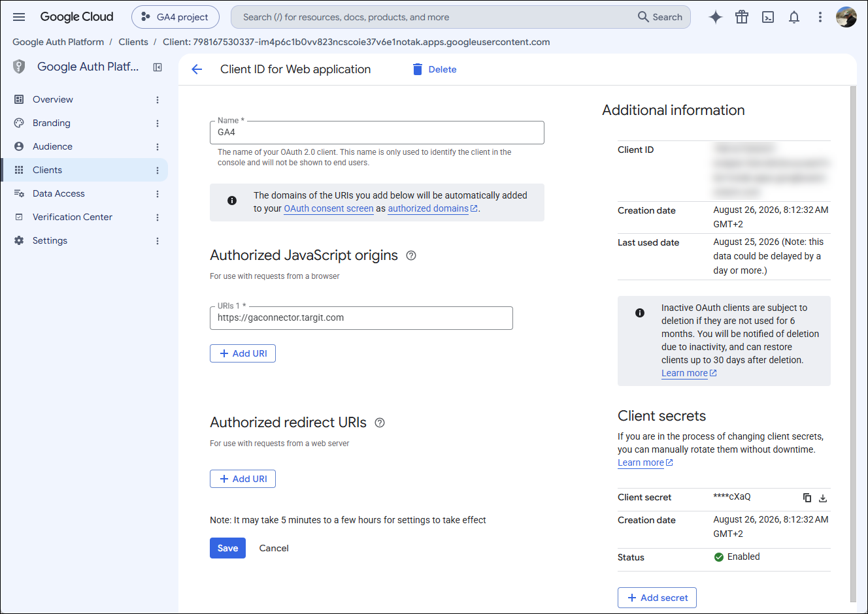Open more options for Overview
868x614 pixels.
(x=158, y=100)
